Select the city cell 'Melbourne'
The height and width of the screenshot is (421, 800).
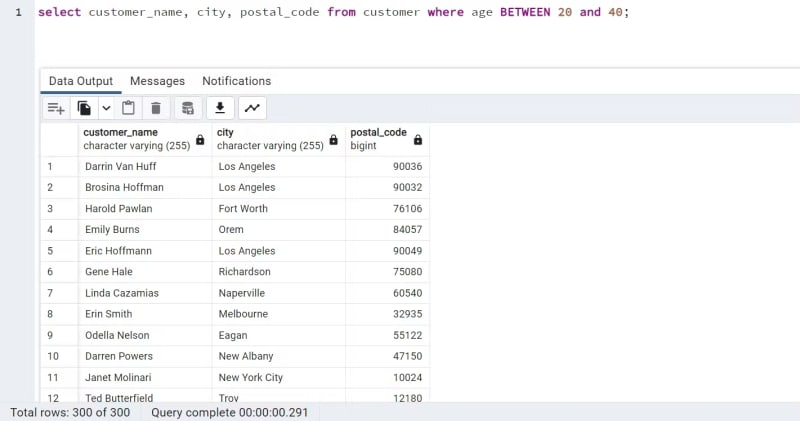tap(279, 314)
